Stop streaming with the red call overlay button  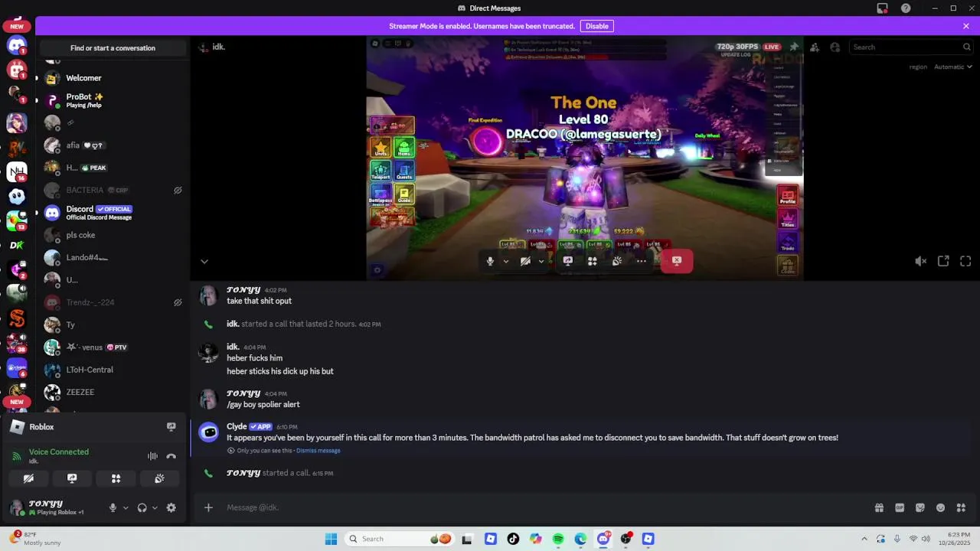pyautogui.click(x=677, y=261)
